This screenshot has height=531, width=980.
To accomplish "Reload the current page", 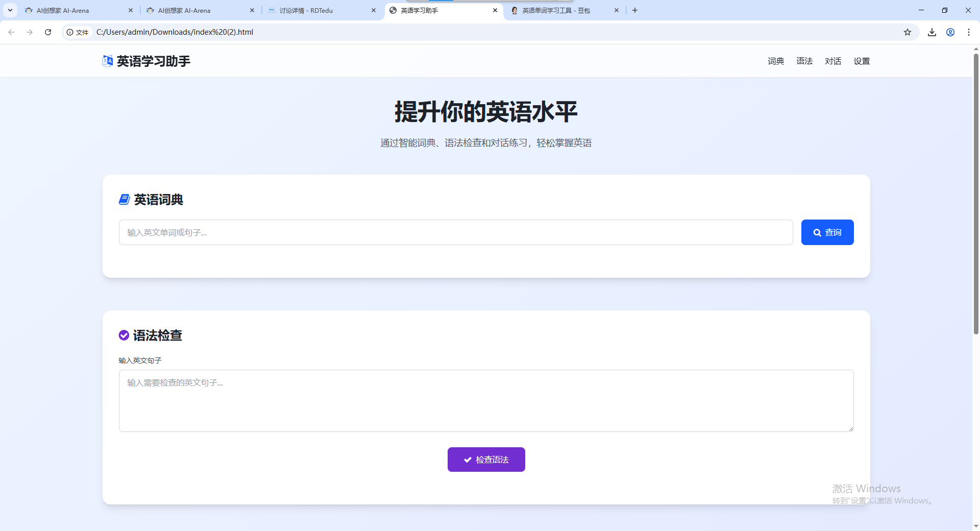I will pyautogui.click(x=48, y=32).
